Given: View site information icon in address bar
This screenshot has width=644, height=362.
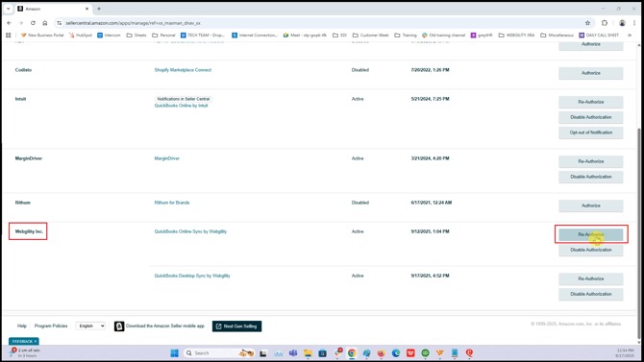Looking at the screenshot, I should pos(60,23).
